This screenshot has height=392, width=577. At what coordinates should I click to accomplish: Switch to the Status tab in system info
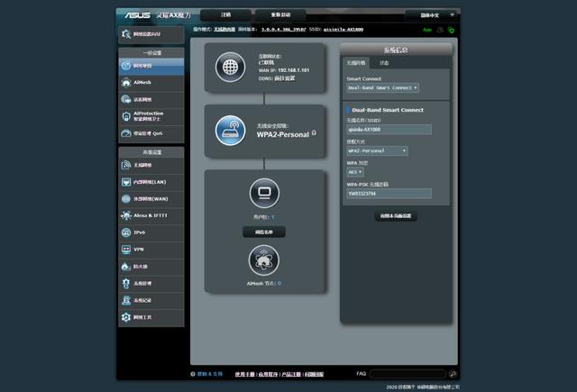click(x=384, y=63)
